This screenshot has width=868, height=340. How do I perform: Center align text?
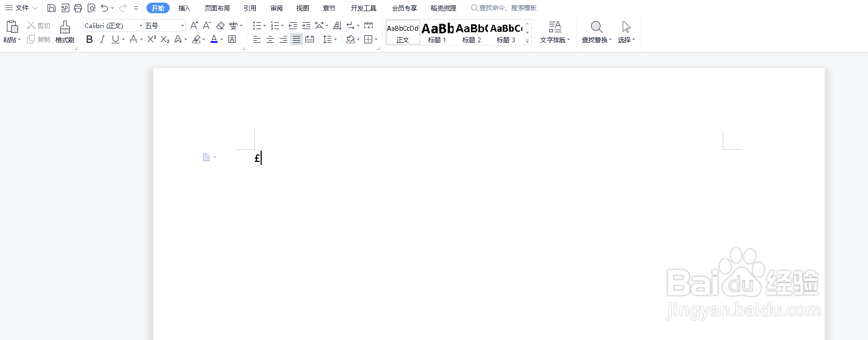(x=270, y=39)
